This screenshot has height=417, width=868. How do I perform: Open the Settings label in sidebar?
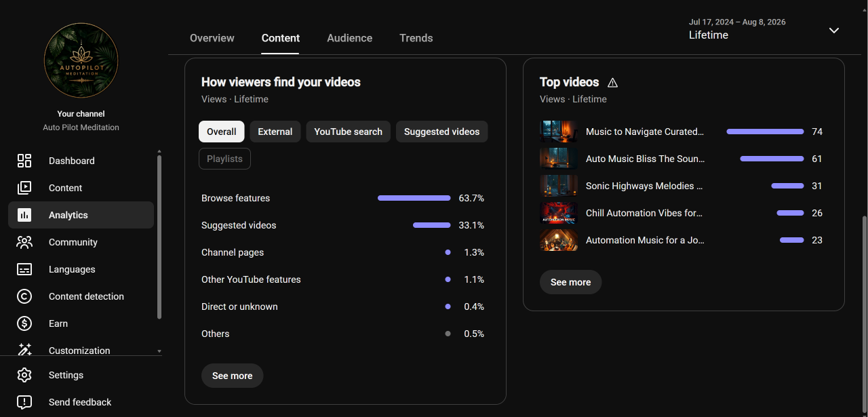(66, 375)
